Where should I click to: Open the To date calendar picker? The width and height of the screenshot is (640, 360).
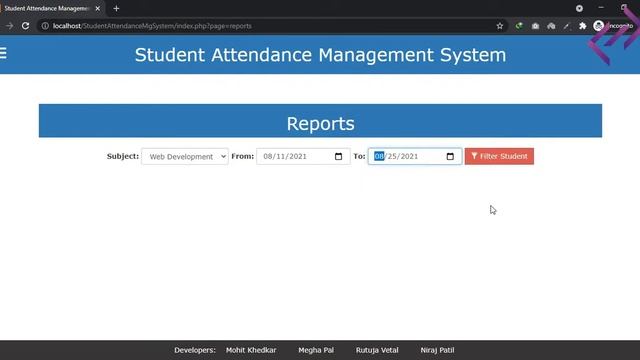[450, 156]
